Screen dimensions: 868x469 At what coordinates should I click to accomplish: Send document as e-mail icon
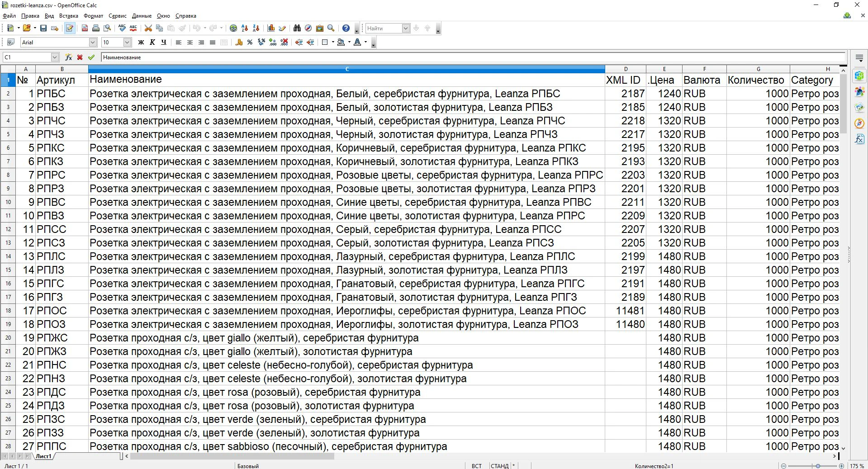[55, 28]
